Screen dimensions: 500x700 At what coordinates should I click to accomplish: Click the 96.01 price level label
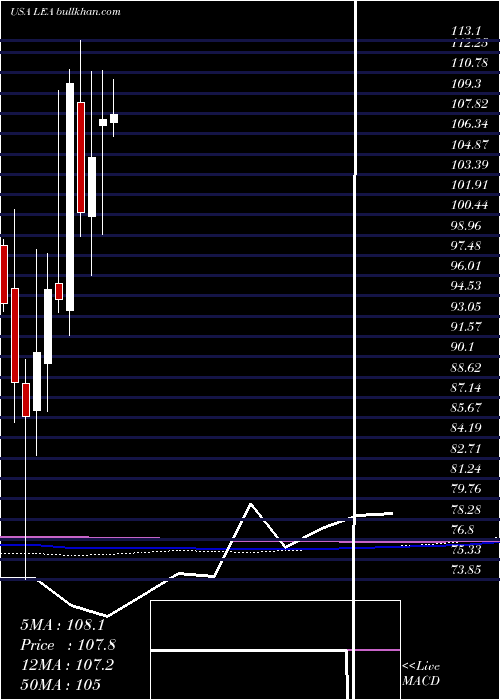466,266
